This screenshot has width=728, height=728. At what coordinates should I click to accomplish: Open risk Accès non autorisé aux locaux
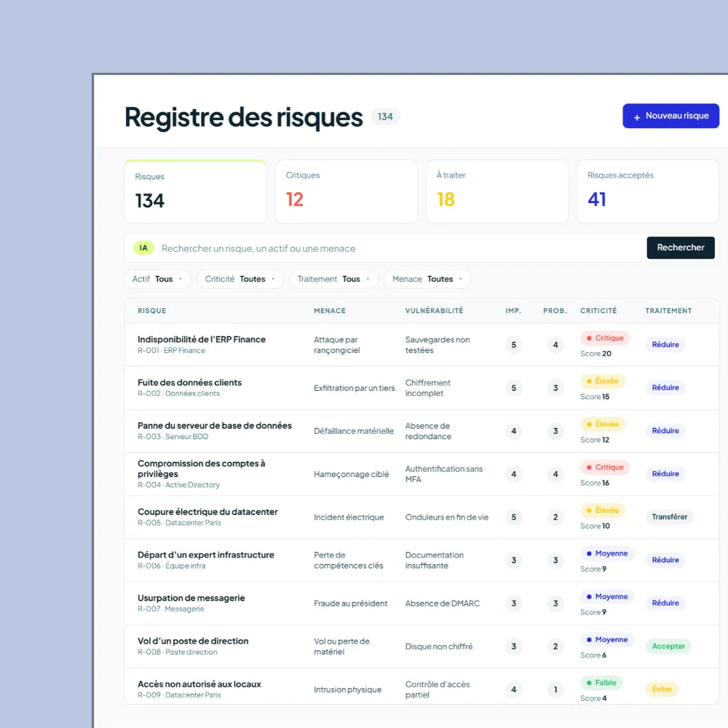click(x=199, y=684)
